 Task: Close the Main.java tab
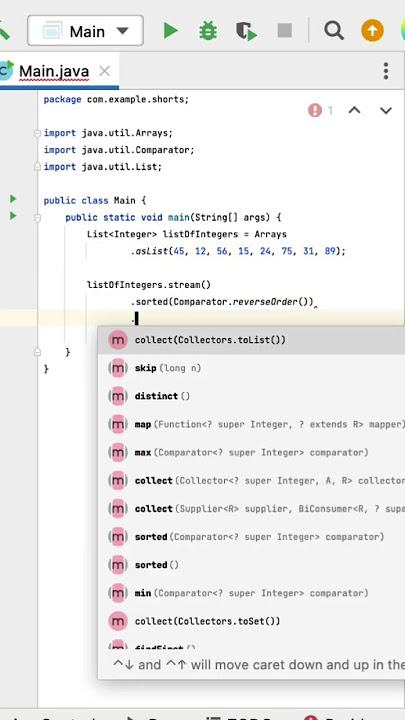105,71
